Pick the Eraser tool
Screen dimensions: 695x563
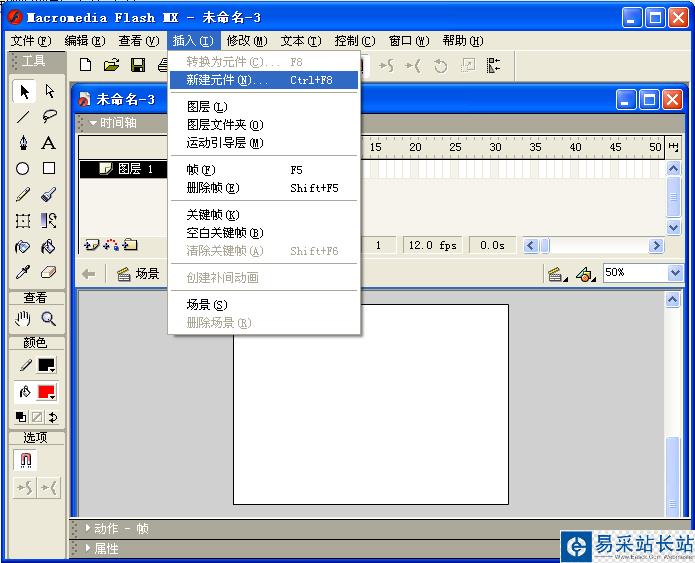coord(49,272)
